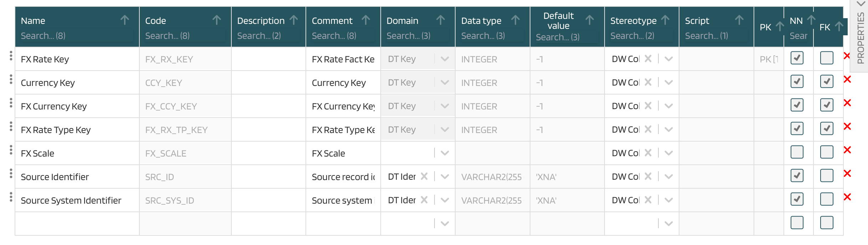The height and width of the screenshot is (245, 868).
Task: Click the Code search field
Action: coord(185,36)
